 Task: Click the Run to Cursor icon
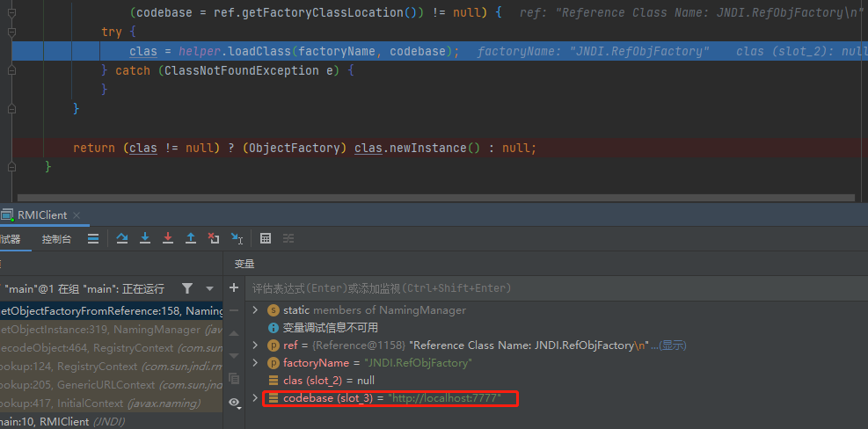(237, 238)
